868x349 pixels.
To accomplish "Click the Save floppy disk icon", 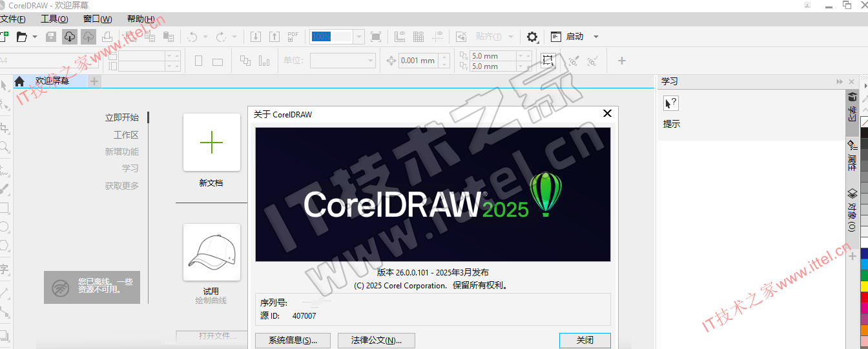I will pos(51,37).
